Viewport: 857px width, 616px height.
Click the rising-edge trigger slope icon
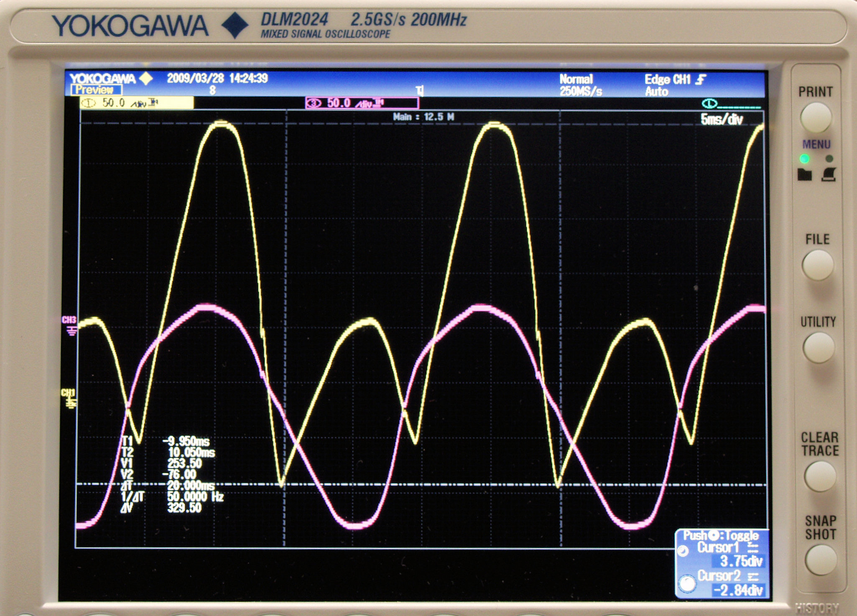click(x=701, y=79)
